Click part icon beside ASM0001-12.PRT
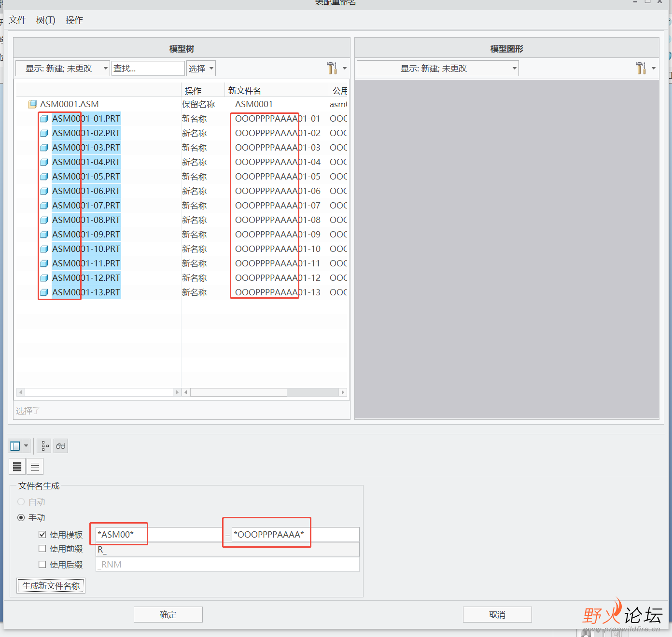Image resolution: width=672 pixels, height=637 pixels. point(44,278)
